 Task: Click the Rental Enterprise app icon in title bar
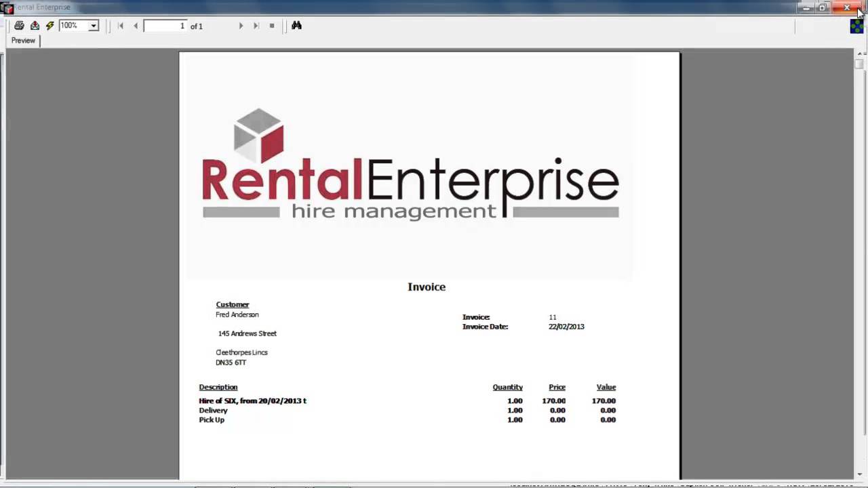coord(7,7)
